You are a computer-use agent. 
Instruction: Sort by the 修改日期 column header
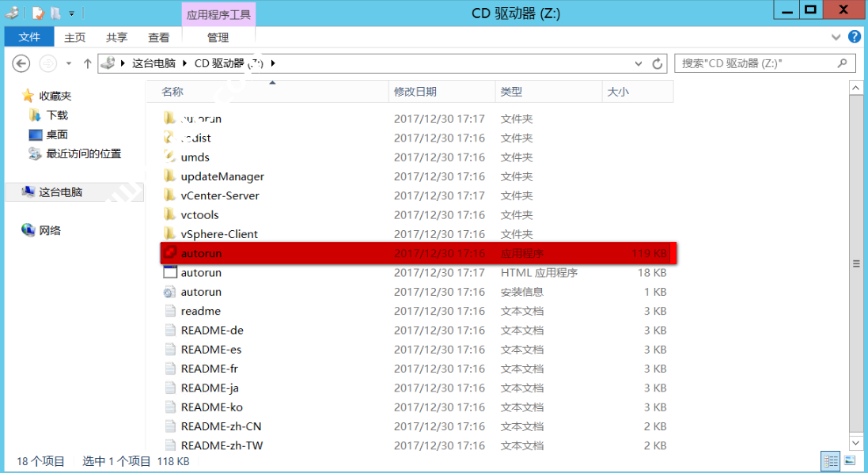pos(442,92)
